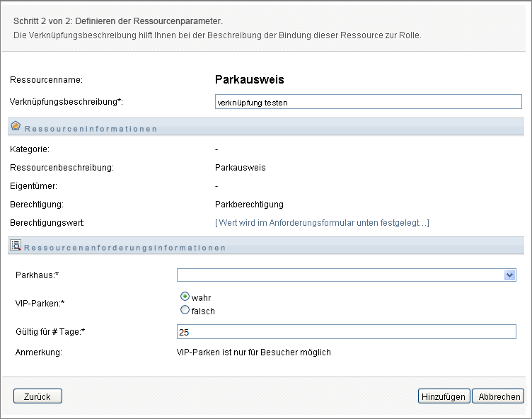Click the Hinzufügen button
The width and height of the screenshot is (532, 419).
click(x=444, y=396)
